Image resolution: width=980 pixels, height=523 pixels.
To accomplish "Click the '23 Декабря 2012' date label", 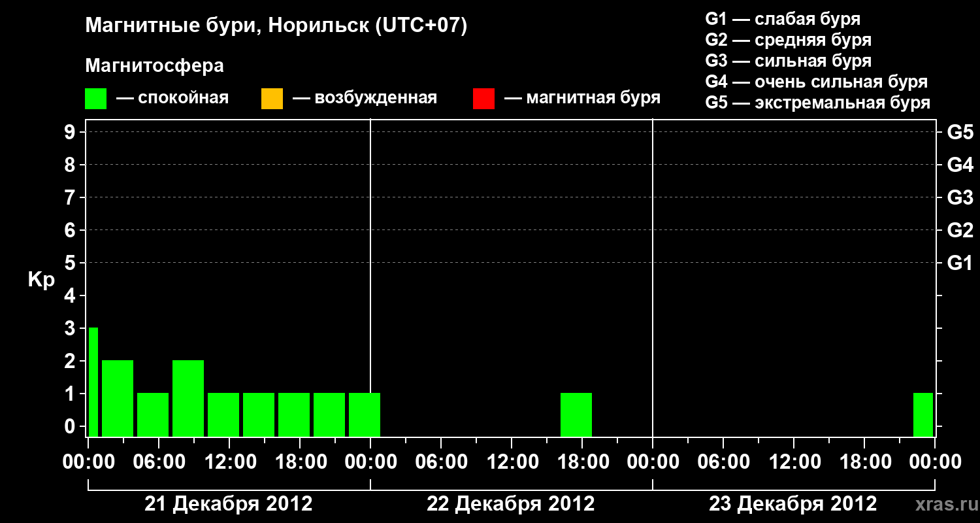I will pos(793,504).
